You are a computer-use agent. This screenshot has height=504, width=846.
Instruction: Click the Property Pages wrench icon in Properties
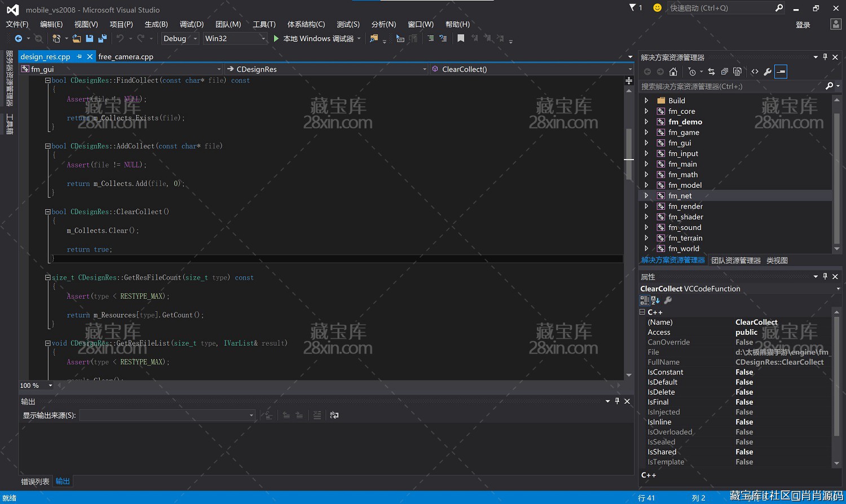coord(668,300)
